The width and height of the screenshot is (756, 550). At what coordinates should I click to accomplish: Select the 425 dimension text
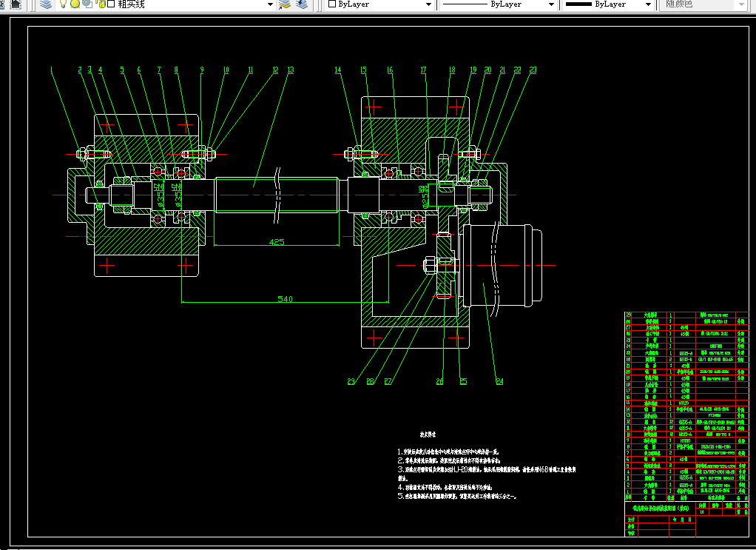click(277, 242)
